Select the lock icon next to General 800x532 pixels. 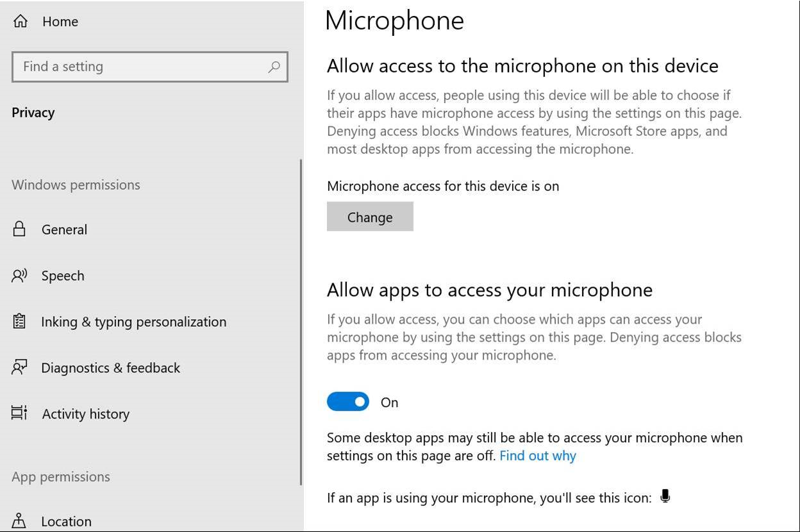click(x=20, y=229)
